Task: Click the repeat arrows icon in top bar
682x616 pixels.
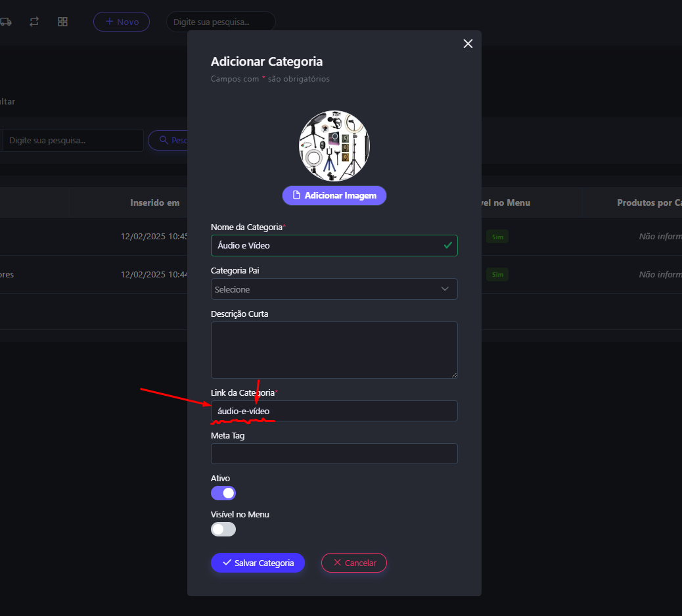Action: pyautogui.click(x=34, y=22)
